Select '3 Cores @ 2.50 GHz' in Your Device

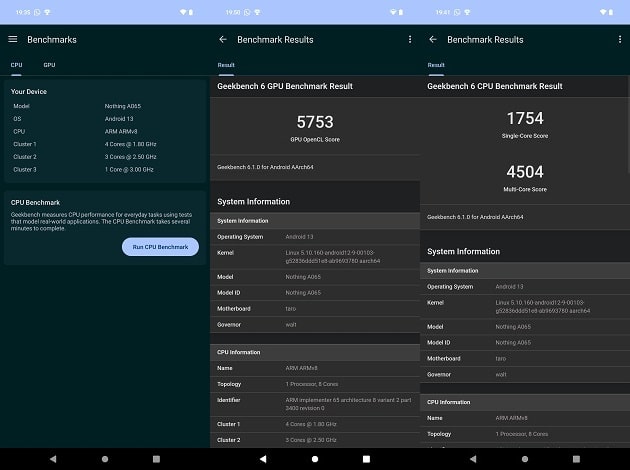click(x=131, y=157)
